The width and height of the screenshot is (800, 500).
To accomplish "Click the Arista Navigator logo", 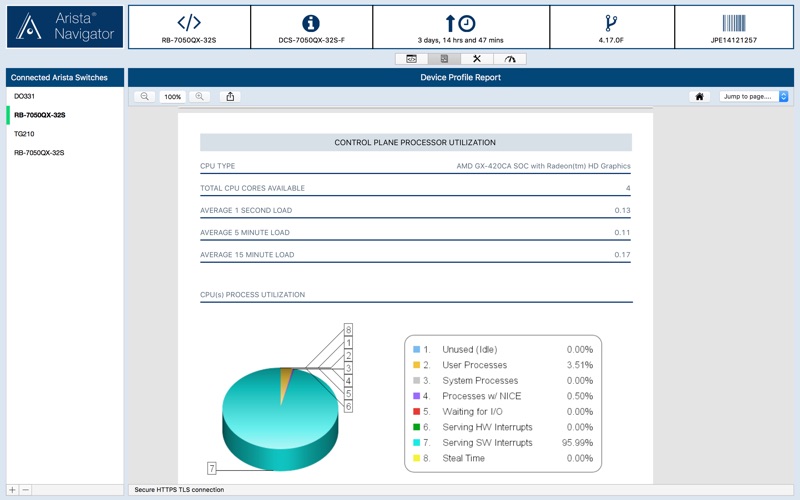I will click(65, 27).
